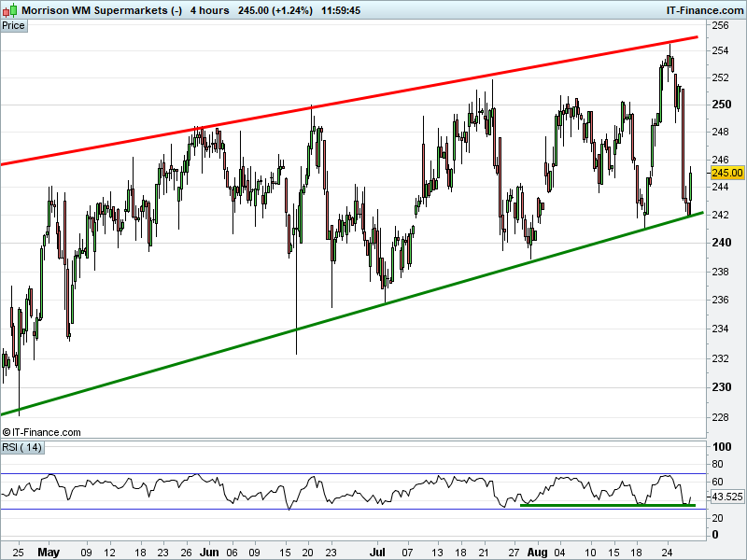Image resolution: width=747 pixels, height=560 pixels.
Task: Select the green support line on RSI panel
Action: (608, 505)
